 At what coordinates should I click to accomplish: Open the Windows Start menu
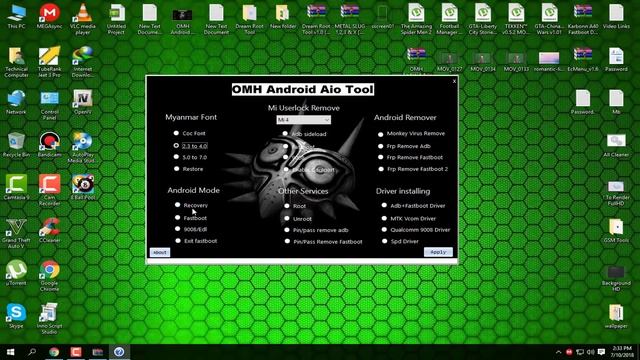pos(10,352)
